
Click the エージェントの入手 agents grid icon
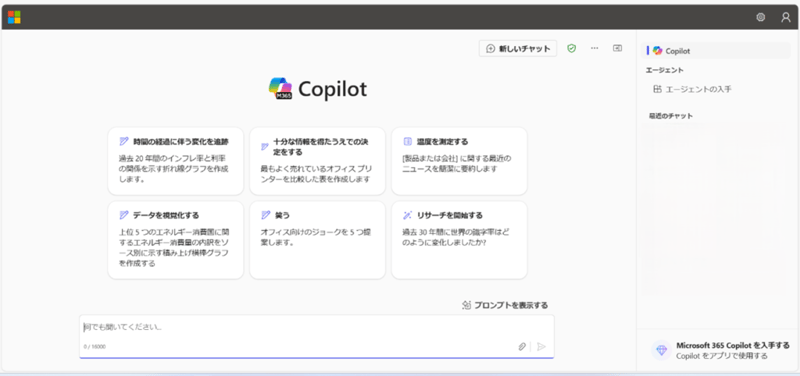click(658, 89)
